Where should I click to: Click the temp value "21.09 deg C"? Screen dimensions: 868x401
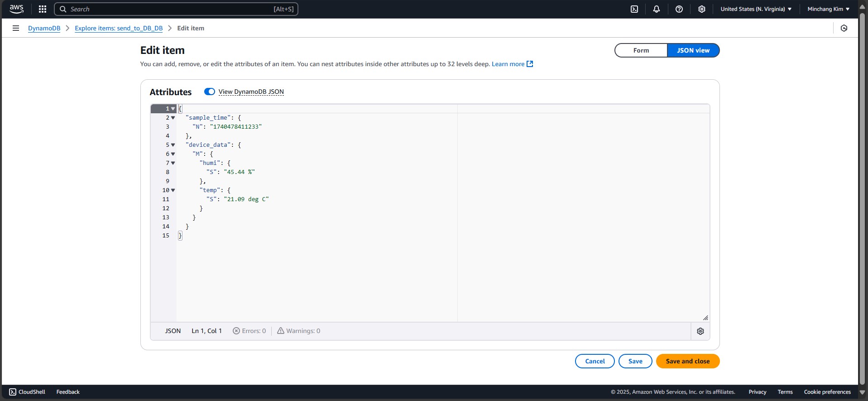[246, 199]
